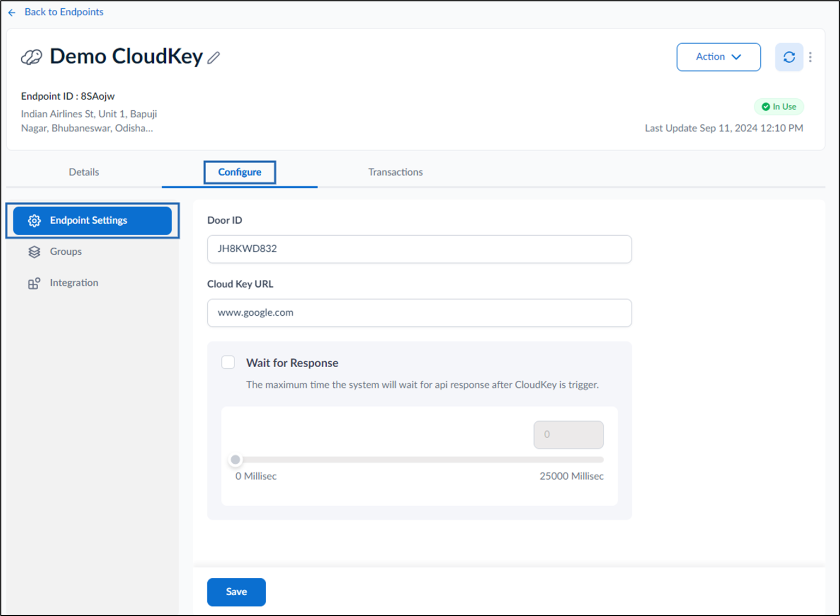Click the Demo CloudKey title
This screenshot has height=616, width=840.
126,57
